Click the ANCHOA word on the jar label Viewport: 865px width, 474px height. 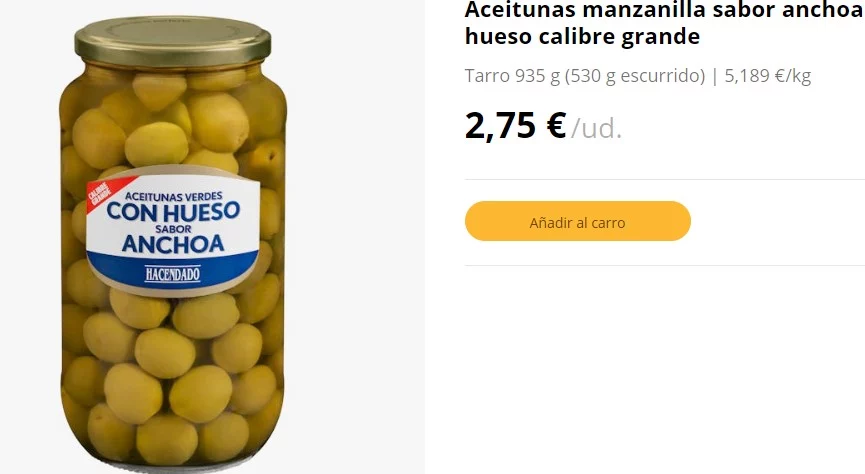click(x=173, y=243)
